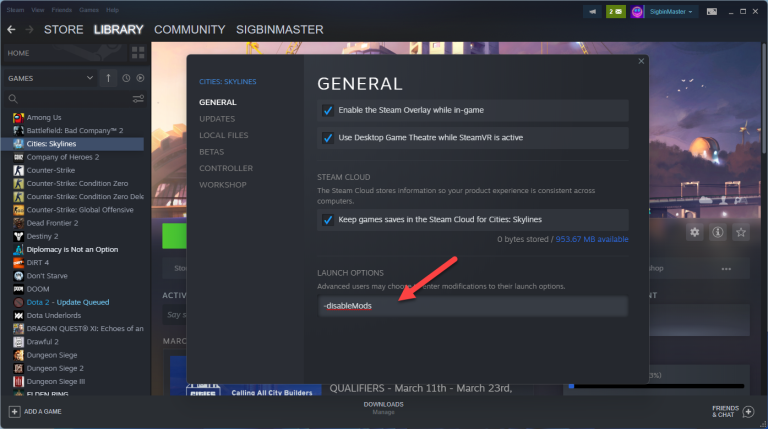Go to the LIBRARY tab
This screenshot has width=768, height=429.
pos(119,30)
